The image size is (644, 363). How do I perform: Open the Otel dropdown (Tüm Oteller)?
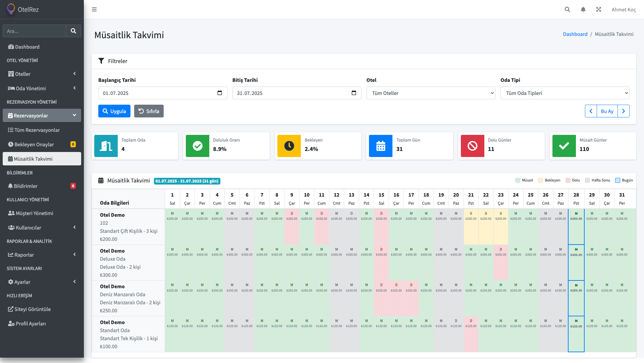(431, 93)
